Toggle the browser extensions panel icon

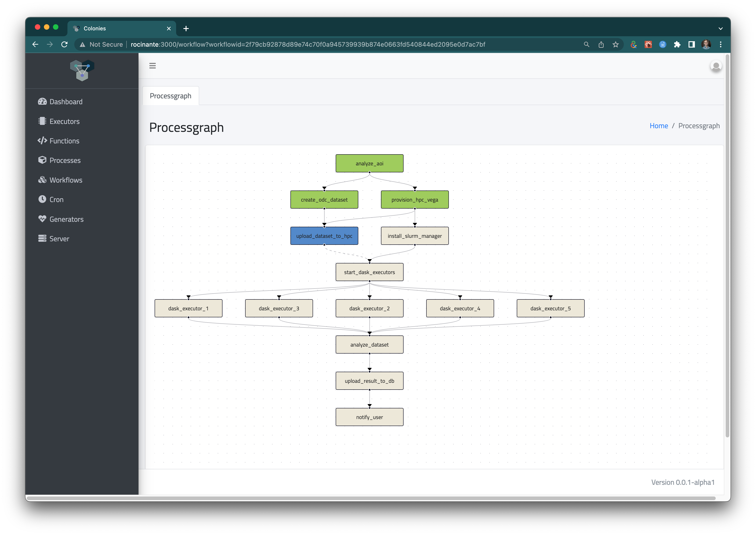pyautogui.click(x=677, y=45)
